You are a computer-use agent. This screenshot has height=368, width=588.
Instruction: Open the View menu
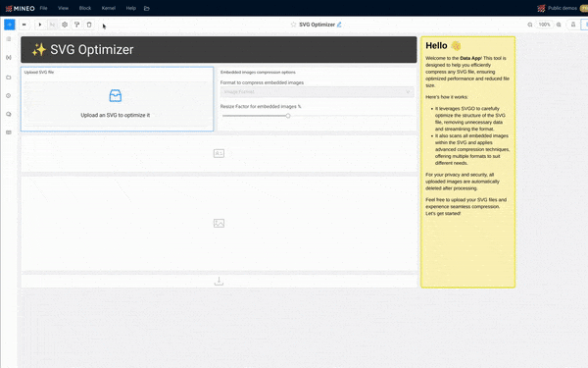point(63,8)
